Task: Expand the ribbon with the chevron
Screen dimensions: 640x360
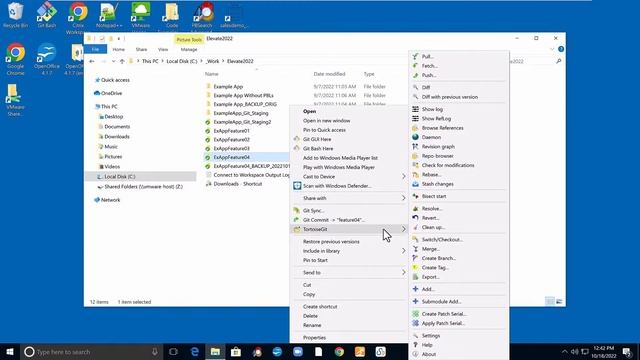Action: coord(552,49)
